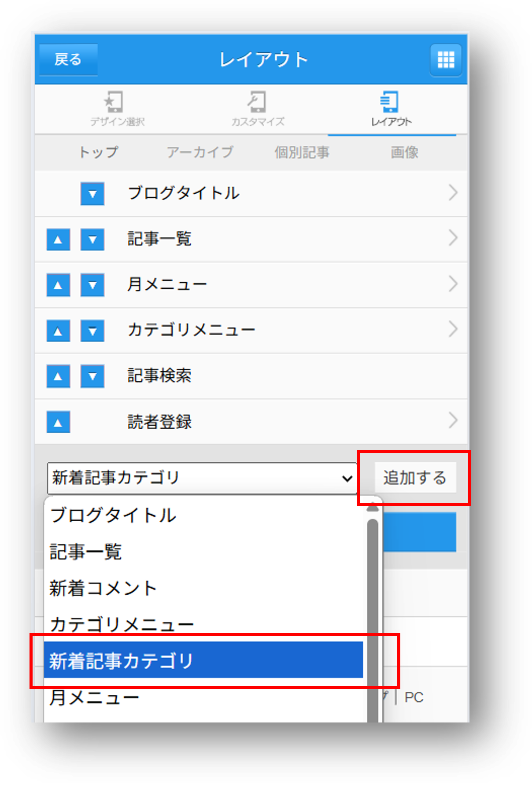
Task: Open the 新着記事カテゴリ dropdown
Action: [202, 478]
